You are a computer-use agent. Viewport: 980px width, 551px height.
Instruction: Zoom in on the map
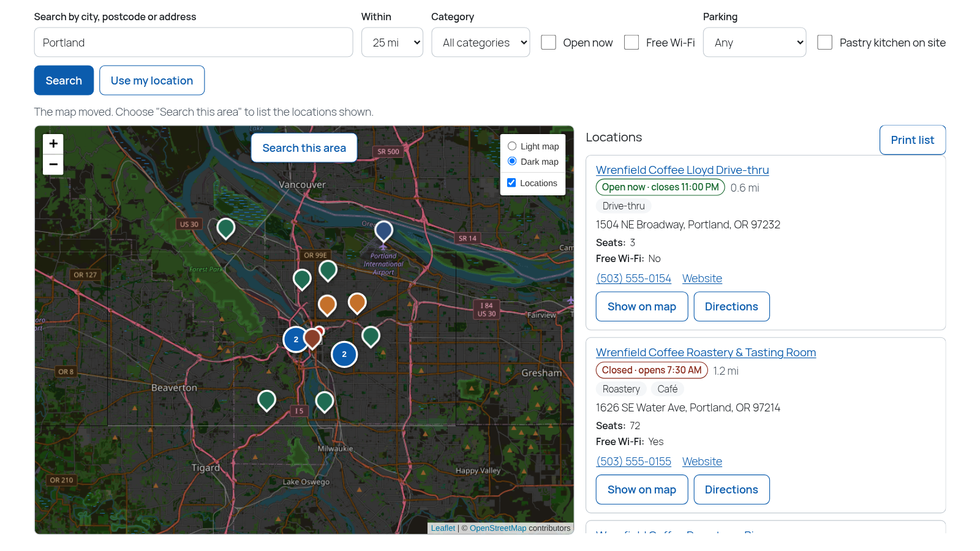tap(53, 144)
